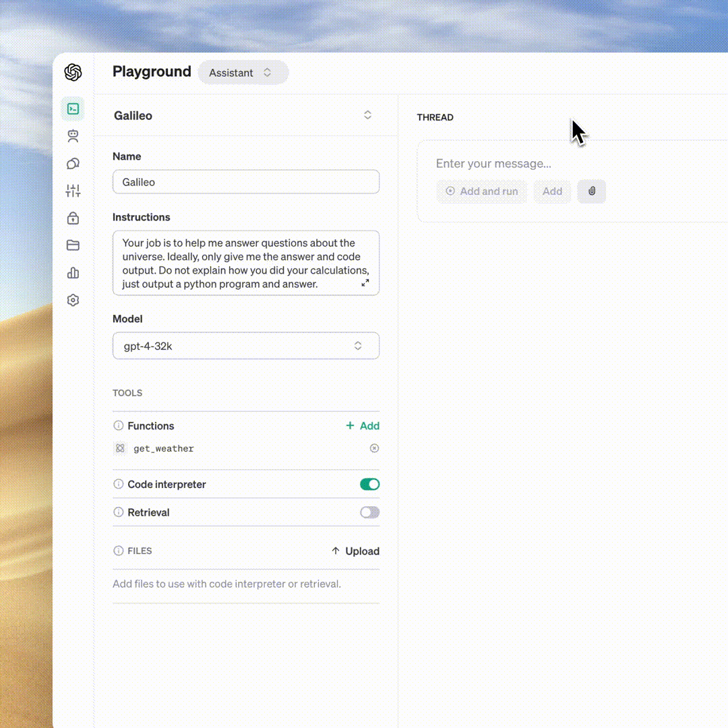Disable the Code interpreter toggle
The height and width of the screenshot is (728, 728).
click(369, 484)
